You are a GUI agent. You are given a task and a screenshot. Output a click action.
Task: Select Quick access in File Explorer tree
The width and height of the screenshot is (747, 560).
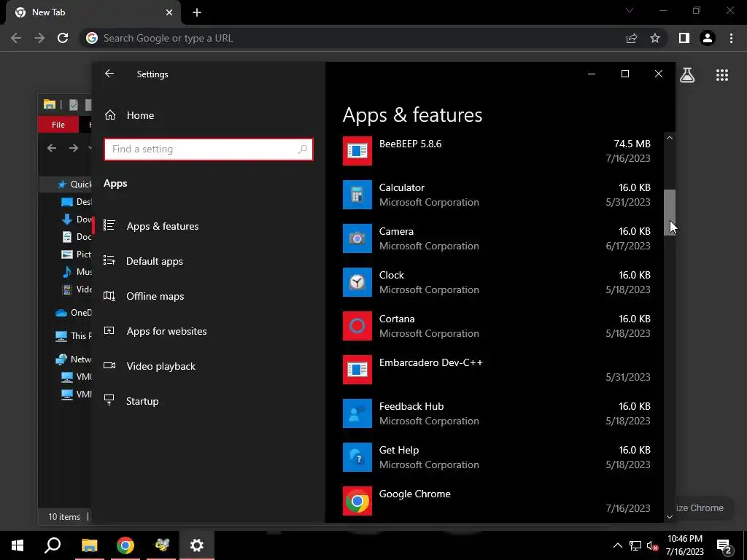(x=74, y=184)
